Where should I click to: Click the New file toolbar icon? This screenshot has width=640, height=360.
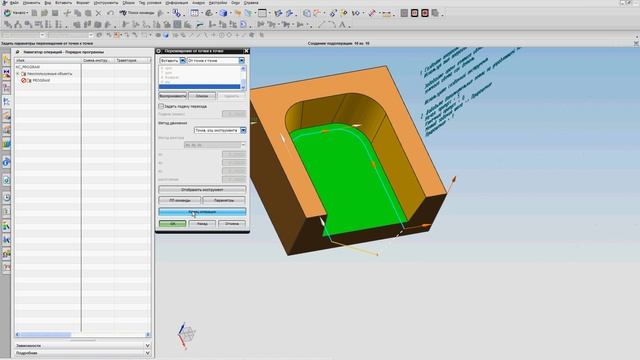(35, 13)
